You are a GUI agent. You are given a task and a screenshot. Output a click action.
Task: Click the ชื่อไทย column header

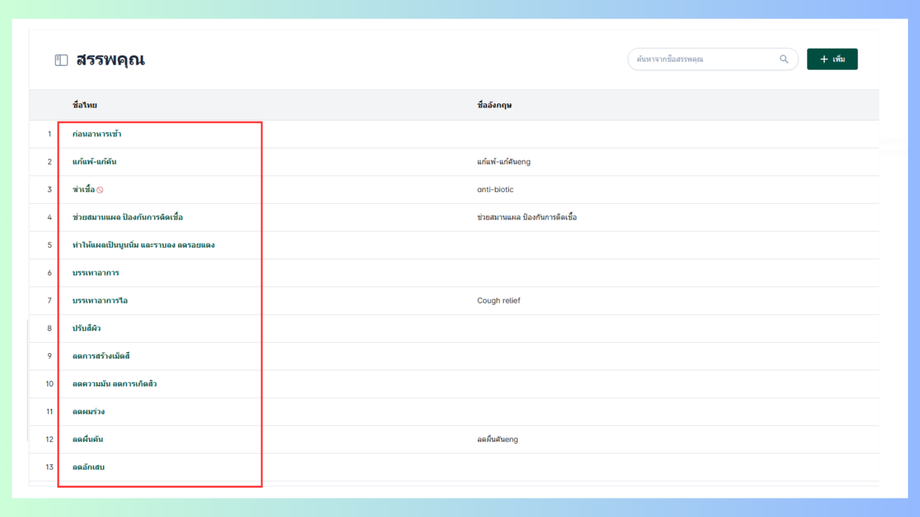click(x=85, y=105)
